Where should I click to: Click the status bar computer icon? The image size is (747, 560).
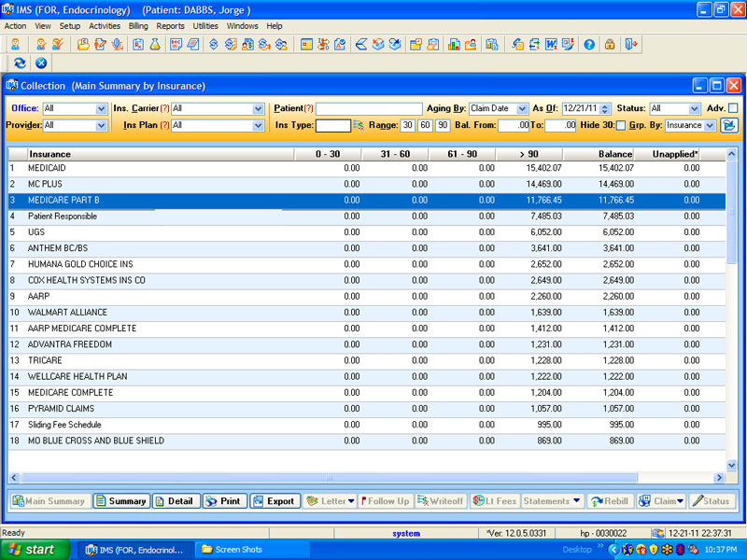click(x=658, y=533)
